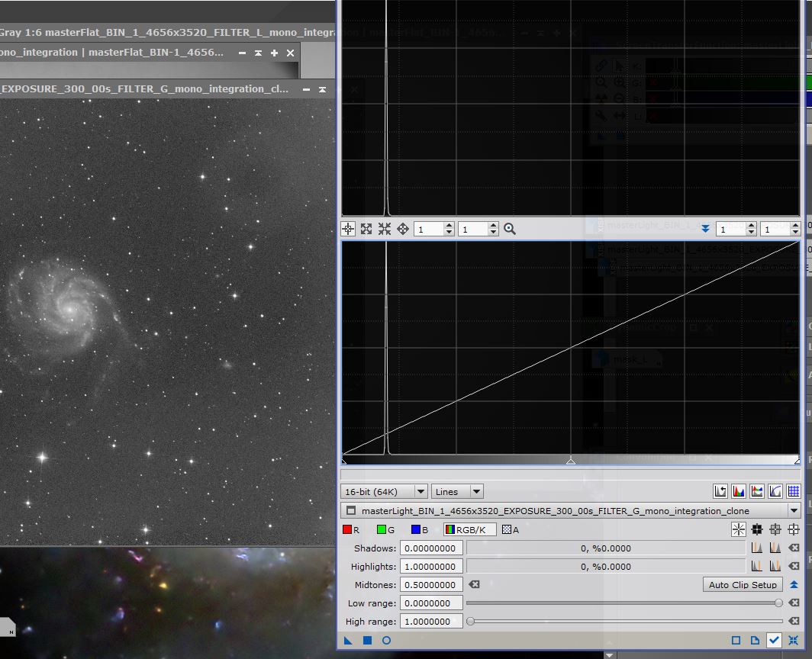Open the 16-bit (64K) resolution dropdown
Screen dimensions: 812x659
tap(384, 491)
